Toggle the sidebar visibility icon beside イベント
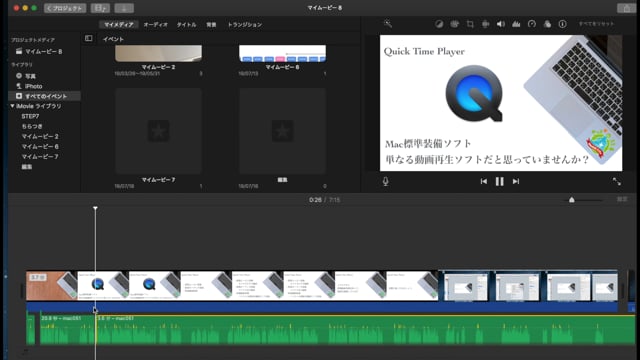 pos(89,38)
